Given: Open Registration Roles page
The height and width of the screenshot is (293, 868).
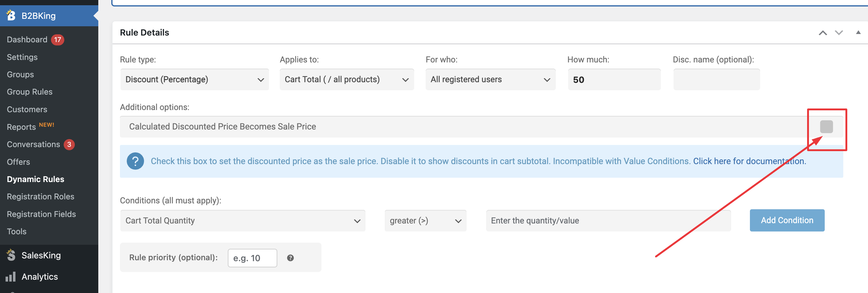Looking at the screenshot, I should tap(40, 197).
